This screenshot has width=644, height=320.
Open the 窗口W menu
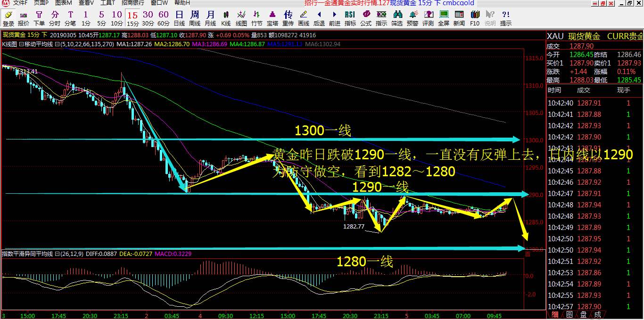coord(159,3)
